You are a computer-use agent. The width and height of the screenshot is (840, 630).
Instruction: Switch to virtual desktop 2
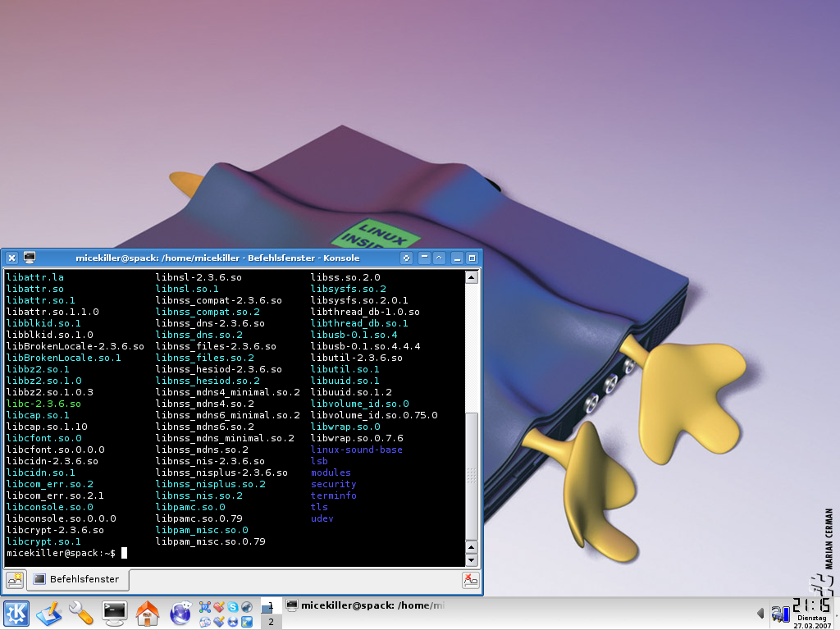pos(270,622)
